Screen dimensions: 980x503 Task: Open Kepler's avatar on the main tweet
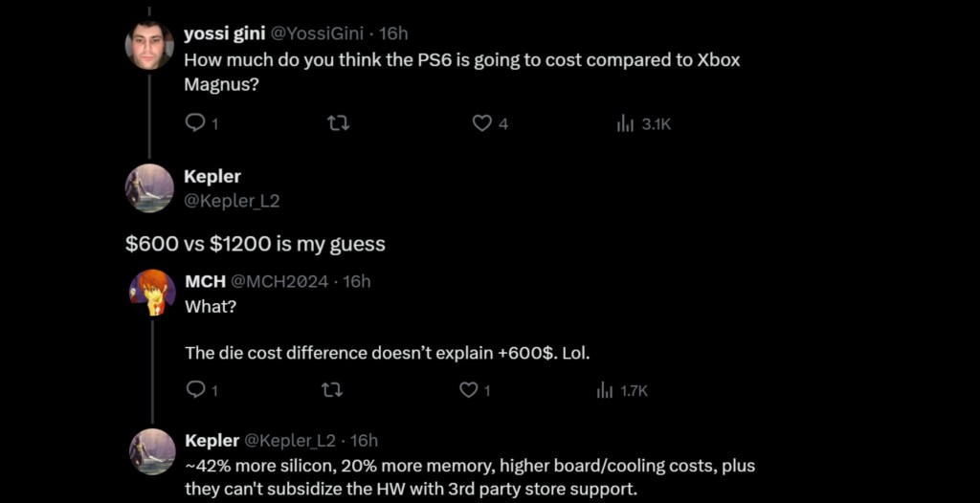pos(150,187)
